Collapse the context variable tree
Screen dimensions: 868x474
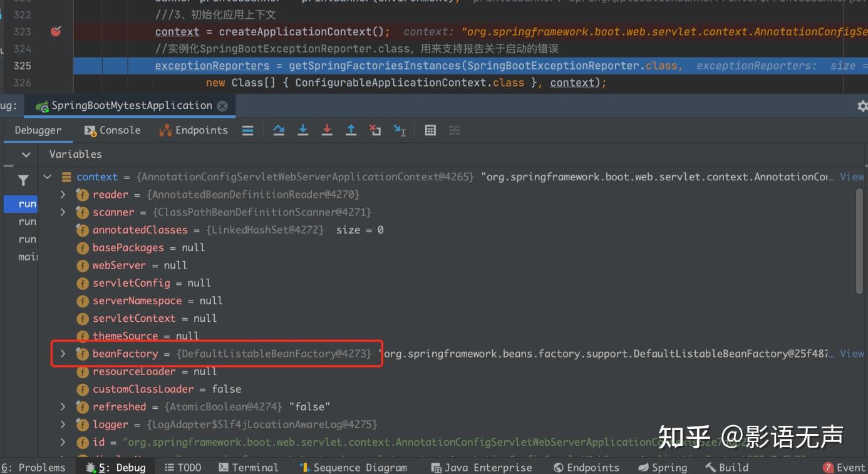tap(48, 177)
